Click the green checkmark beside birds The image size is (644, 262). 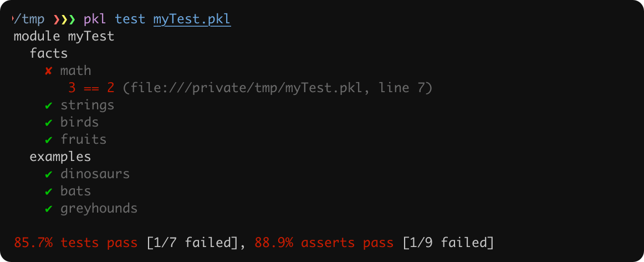pos(49,123)
